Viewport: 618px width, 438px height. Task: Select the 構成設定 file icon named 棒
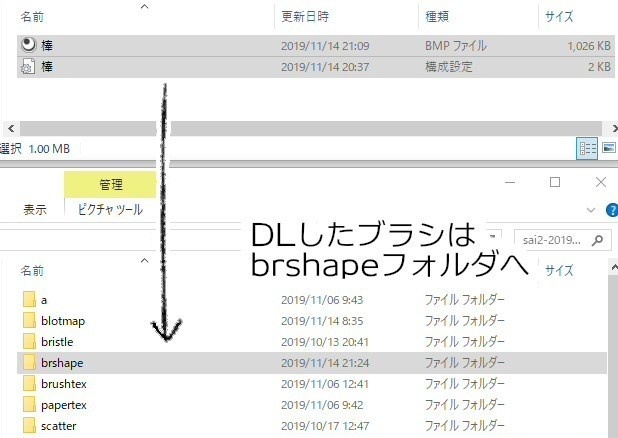click(x=28, y=67)
